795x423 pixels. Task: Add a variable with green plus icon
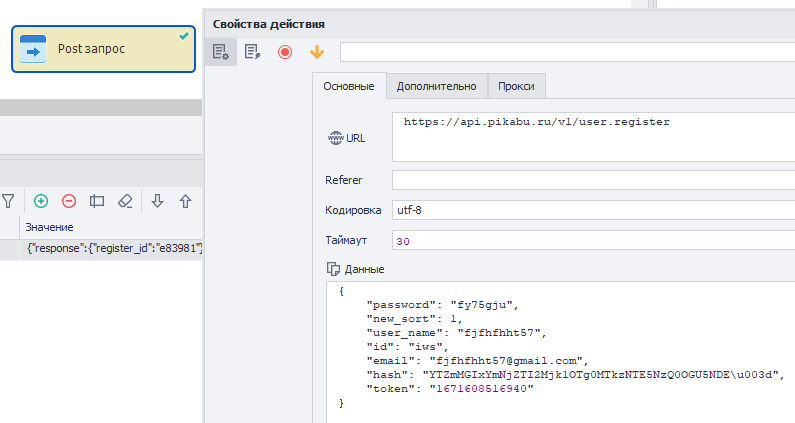click(41, 201)
